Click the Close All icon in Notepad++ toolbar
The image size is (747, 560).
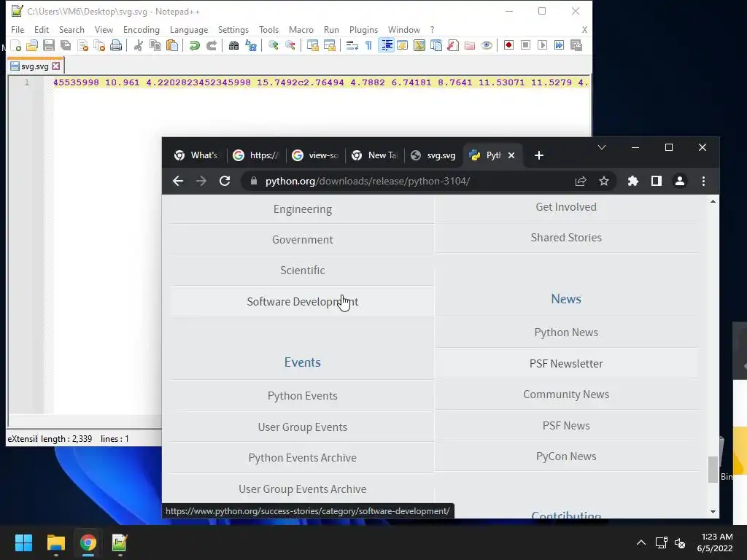click(x=99, y=45)
